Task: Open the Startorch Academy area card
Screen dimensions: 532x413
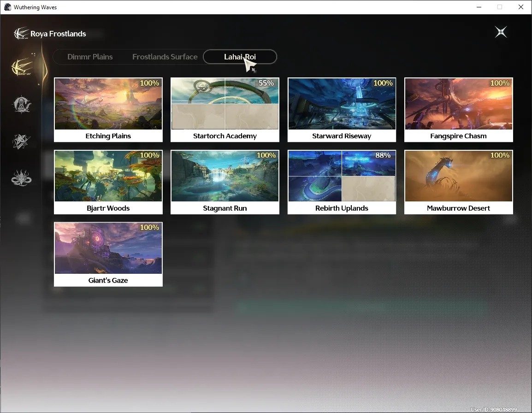Action: point(225,110)
